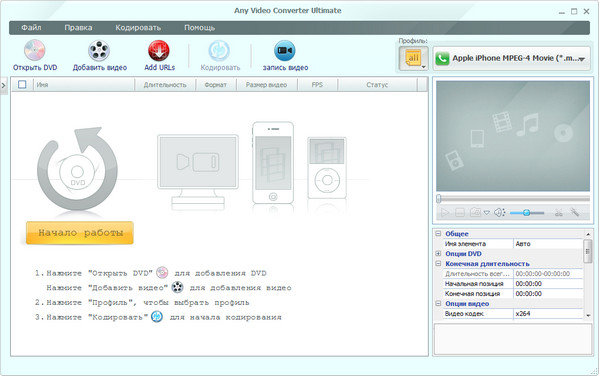Open the snapshot options dropdown arrow
Viewport: 599px width, 376px height.
[487, 213]
